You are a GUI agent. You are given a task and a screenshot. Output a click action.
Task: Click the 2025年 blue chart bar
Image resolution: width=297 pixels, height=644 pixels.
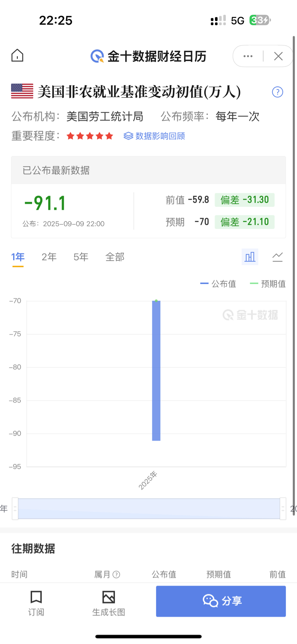156,371
